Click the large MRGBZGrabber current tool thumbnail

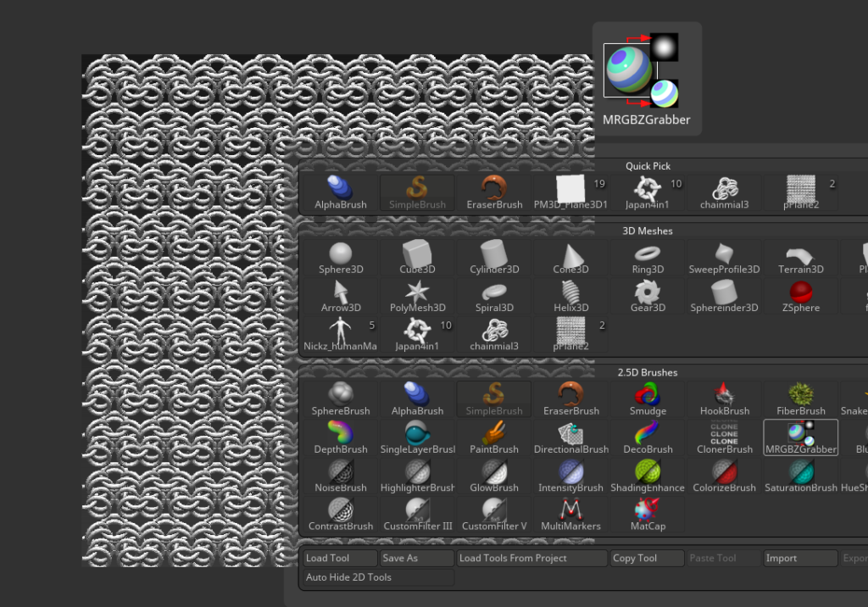(647, 79)
